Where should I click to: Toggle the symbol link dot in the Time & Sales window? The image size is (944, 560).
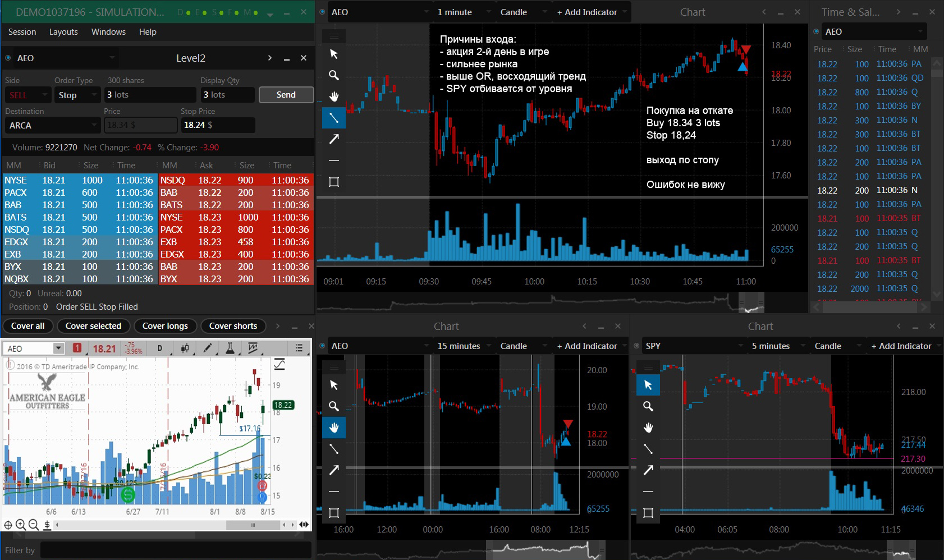[x=817, y=31]
